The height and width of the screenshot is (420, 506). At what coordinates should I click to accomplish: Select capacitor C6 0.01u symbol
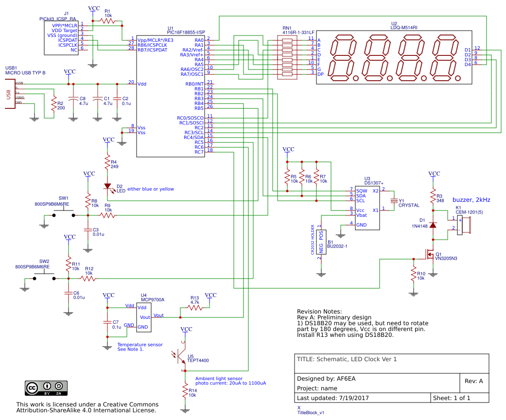coord(69,293)
